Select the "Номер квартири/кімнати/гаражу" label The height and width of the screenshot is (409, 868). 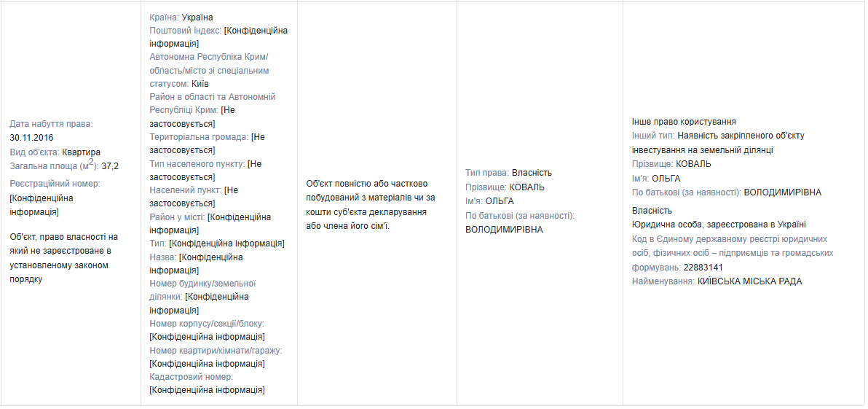(216, 351)
